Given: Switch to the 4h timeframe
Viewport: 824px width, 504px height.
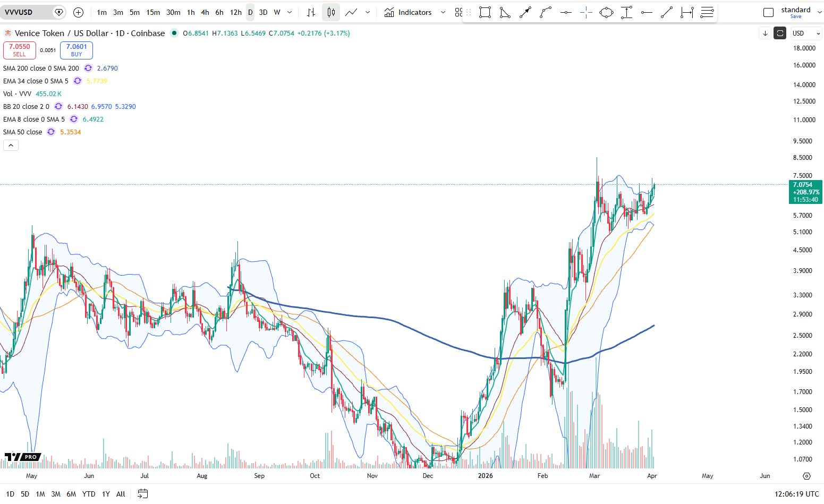Looking at the screenshot, I should [205, 12].
